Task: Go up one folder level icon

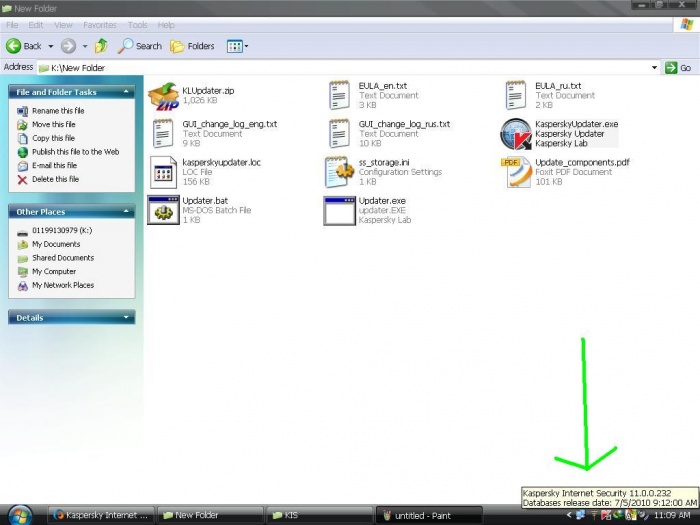Action: coord(101,46)
